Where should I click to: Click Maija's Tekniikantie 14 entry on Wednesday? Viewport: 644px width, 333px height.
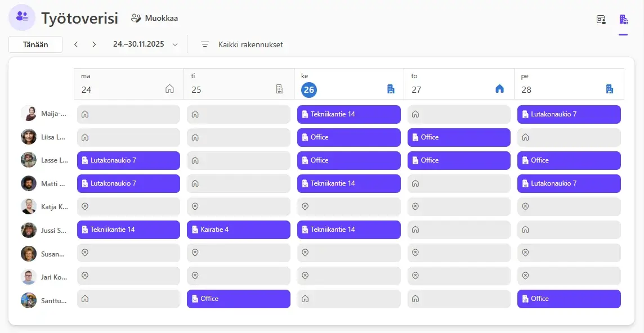[348, 114]
